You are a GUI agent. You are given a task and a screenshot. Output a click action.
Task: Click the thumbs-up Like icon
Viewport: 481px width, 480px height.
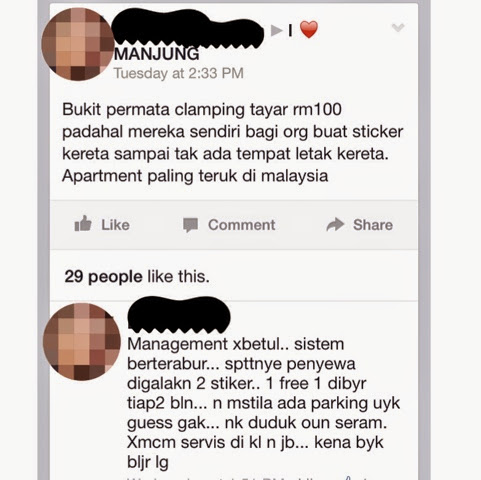point(83,224)
